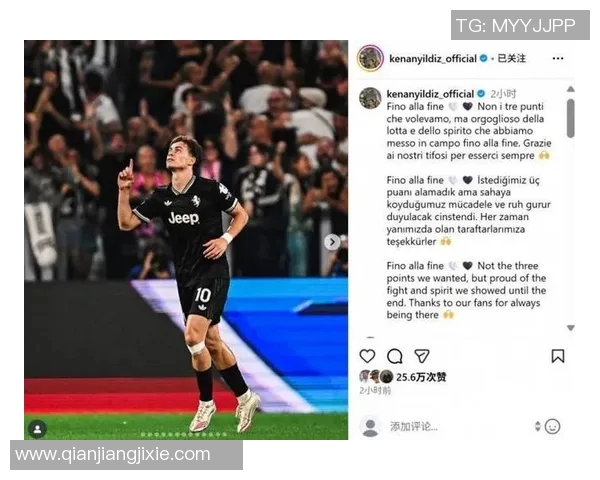The width and height of the screenshot is (600, 480).
Task: Open emoji picker in comment box
Action: coord(553,426)
